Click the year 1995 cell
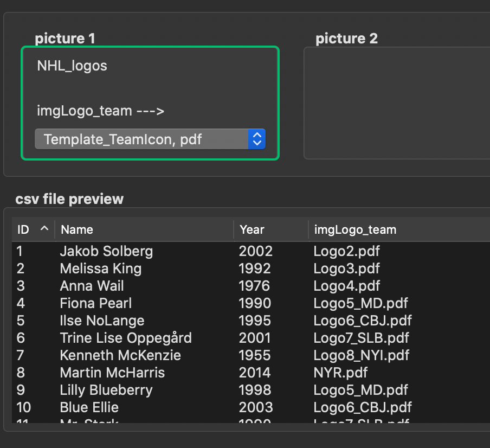 click(x=255, y=321)
